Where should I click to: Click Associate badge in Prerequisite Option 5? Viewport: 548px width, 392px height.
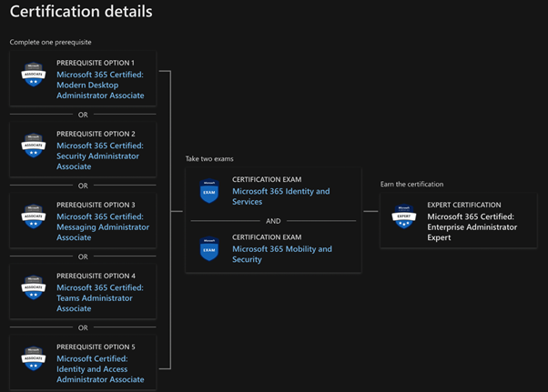34,358
